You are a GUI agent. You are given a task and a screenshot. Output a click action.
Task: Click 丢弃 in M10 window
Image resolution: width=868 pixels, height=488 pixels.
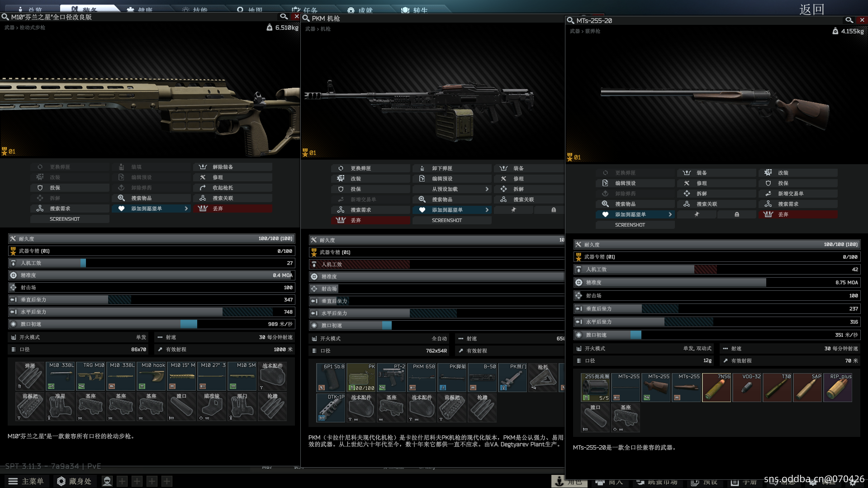point(232,208)
